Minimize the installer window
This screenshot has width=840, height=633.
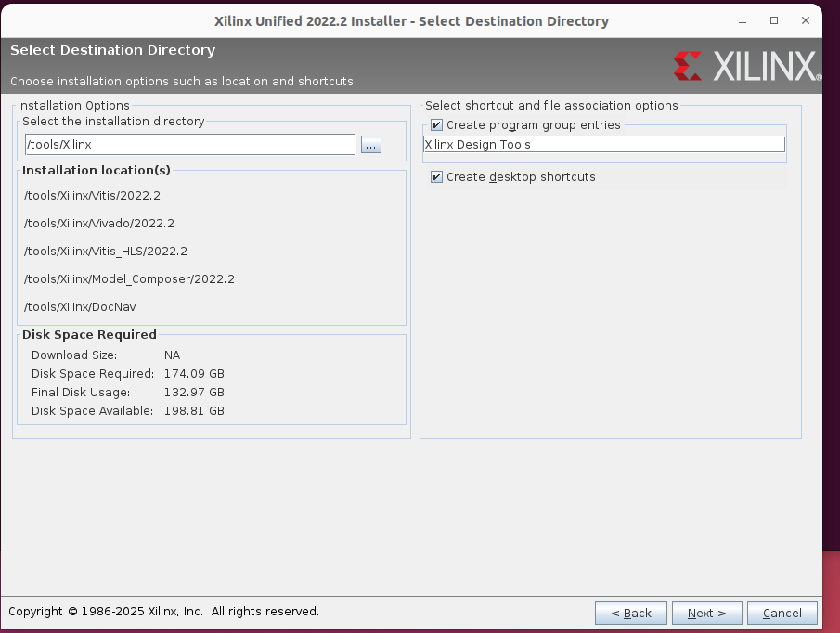pos(743,21)
